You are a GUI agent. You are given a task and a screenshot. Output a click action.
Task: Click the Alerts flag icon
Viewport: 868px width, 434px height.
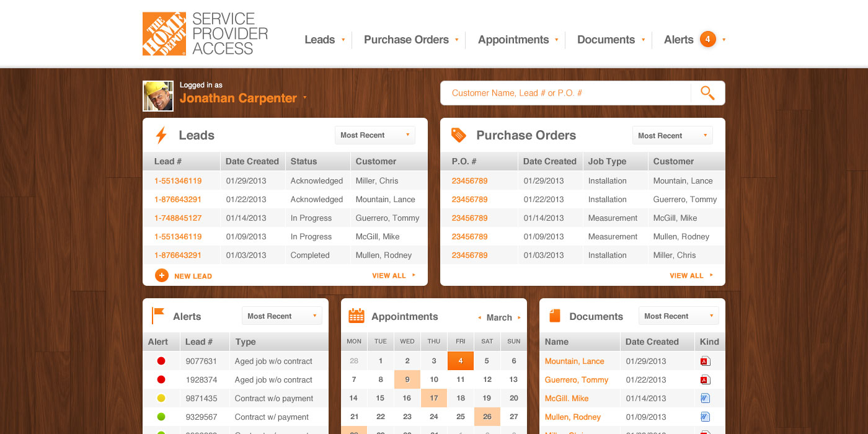click(x=158, y=316)
